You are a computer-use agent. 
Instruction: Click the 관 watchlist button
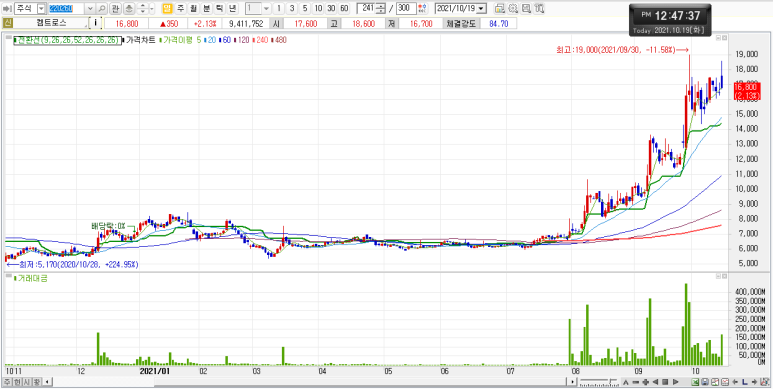[115, 8]
